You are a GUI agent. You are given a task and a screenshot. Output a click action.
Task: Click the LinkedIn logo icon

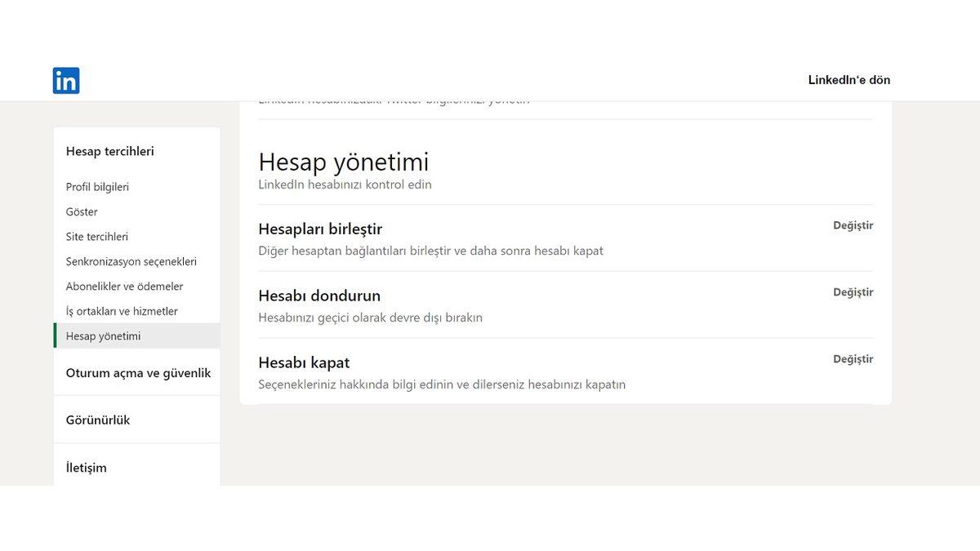click(66, 80)
